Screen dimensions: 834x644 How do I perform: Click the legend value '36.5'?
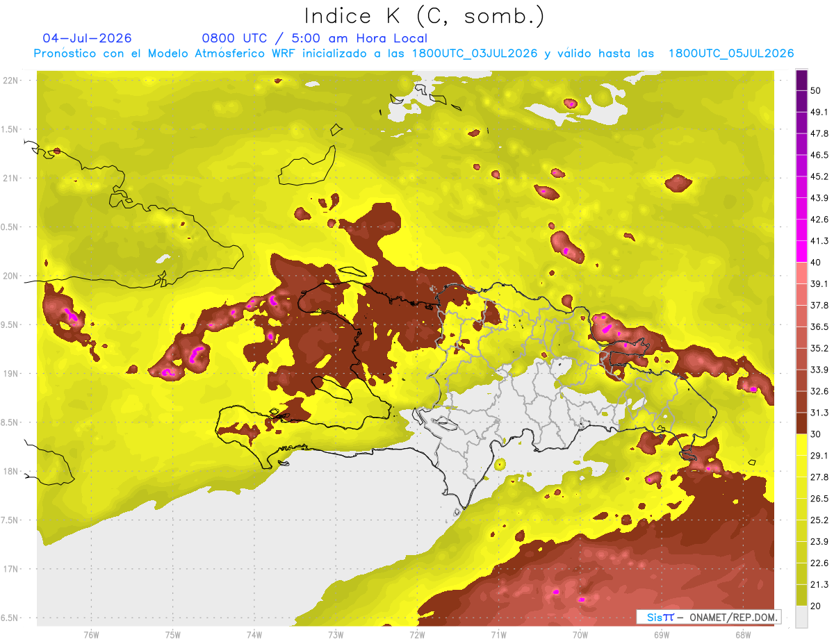point(819,327)
